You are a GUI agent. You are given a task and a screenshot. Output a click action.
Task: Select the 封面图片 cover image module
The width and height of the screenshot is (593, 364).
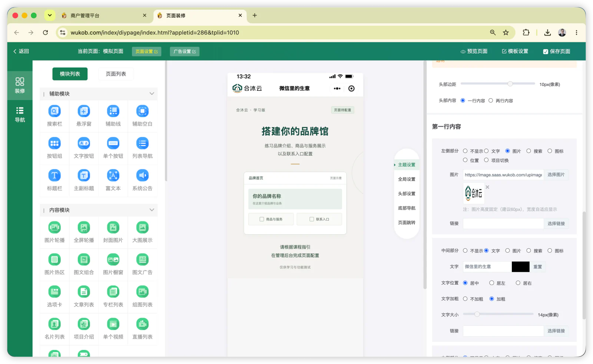113,232
